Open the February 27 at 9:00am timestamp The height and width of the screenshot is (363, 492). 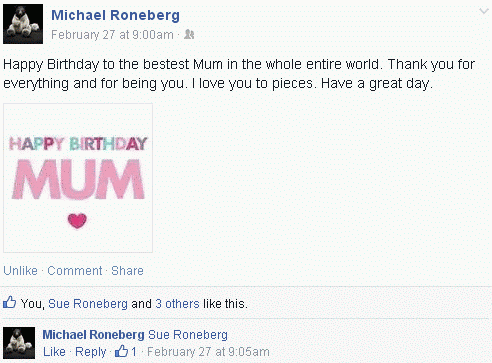pos(112,35)
